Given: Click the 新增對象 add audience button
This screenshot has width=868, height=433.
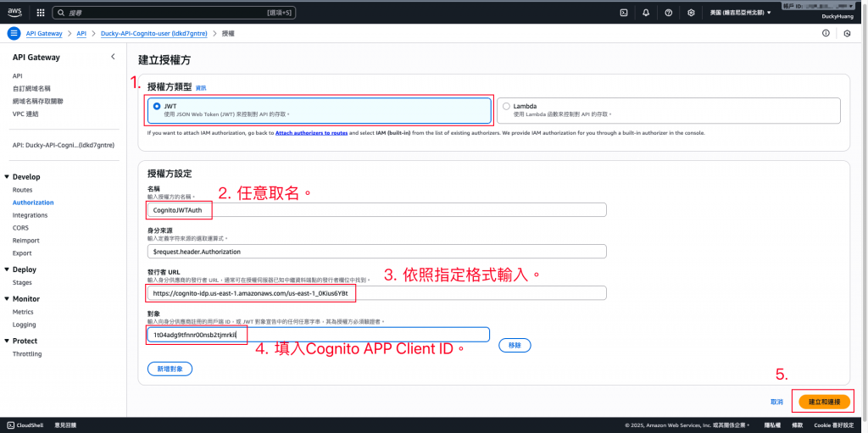Looking at the screenshot, I should pyautogui.click(x=170, y=369).
